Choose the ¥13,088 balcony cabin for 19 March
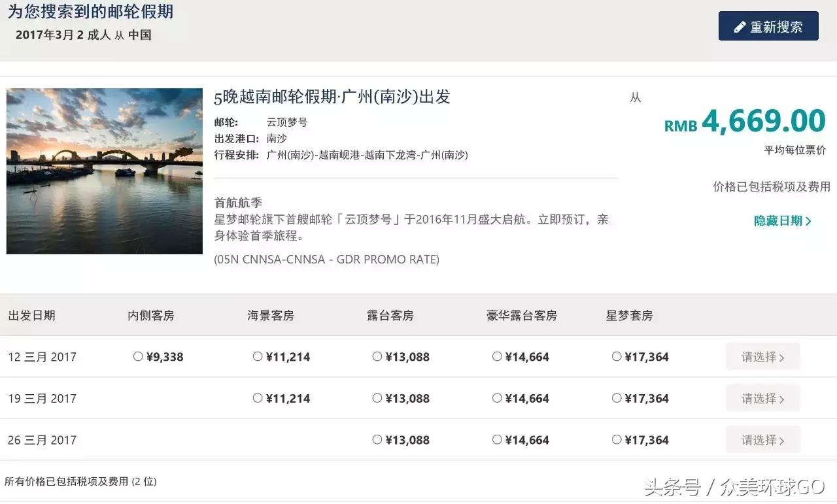Screen dimensions: 837x504 [x=377, y=398]
